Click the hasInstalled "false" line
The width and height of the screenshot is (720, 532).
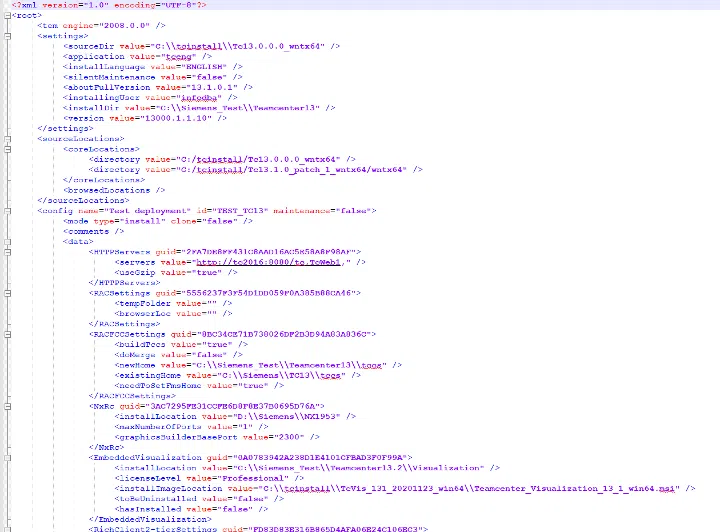tap(191, 509)
